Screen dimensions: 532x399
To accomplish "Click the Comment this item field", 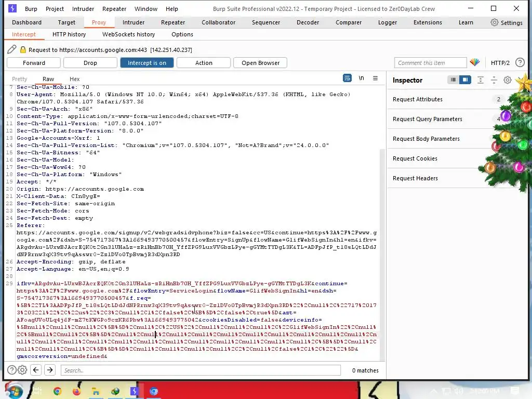I will pyautogui.click(x=430, y=63).
